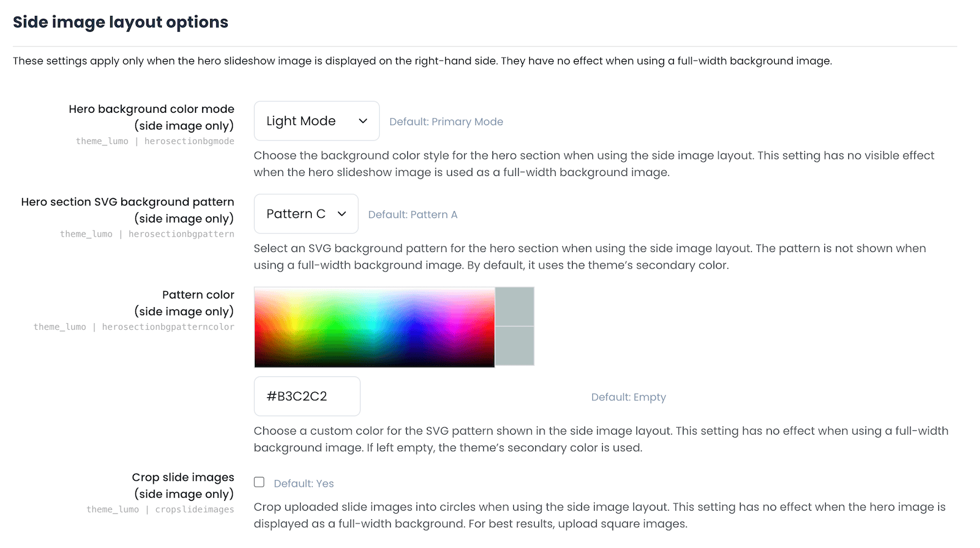Click the #B3C2C2 hex color input field
The height and width of the screenshot is (548, 980).
click(x=307, y=396)
